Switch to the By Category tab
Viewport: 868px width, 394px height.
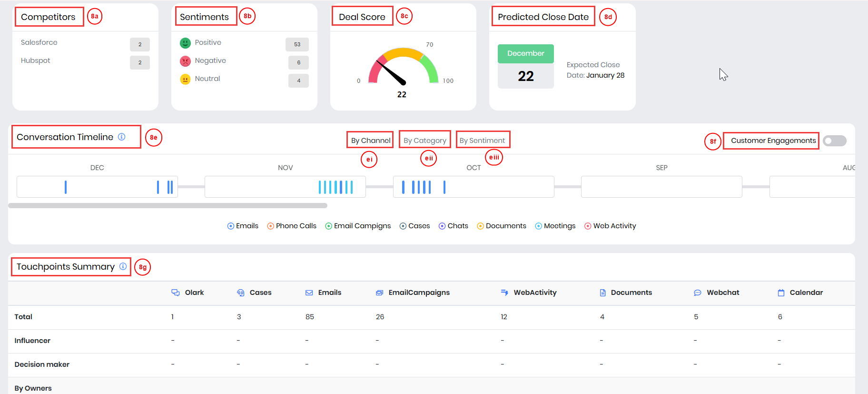425,141
